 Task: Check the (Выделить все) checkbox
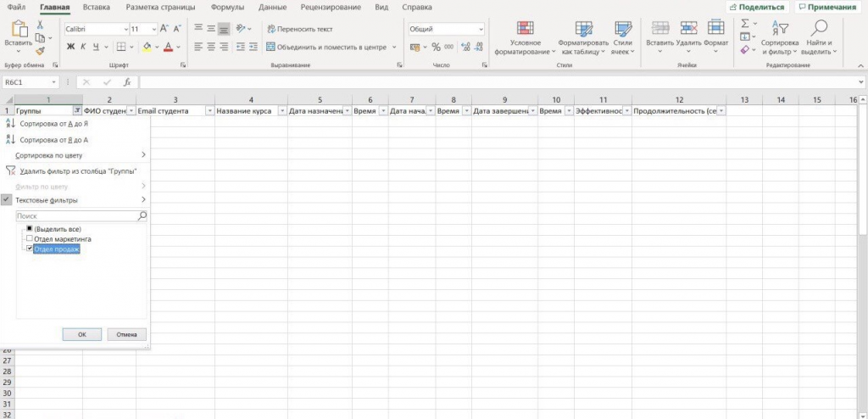click(30, 228)
